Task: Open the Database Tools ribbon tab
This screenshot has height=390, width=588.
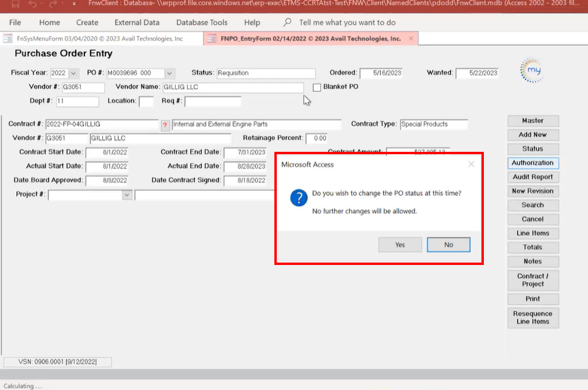Action: pos(202,23)
